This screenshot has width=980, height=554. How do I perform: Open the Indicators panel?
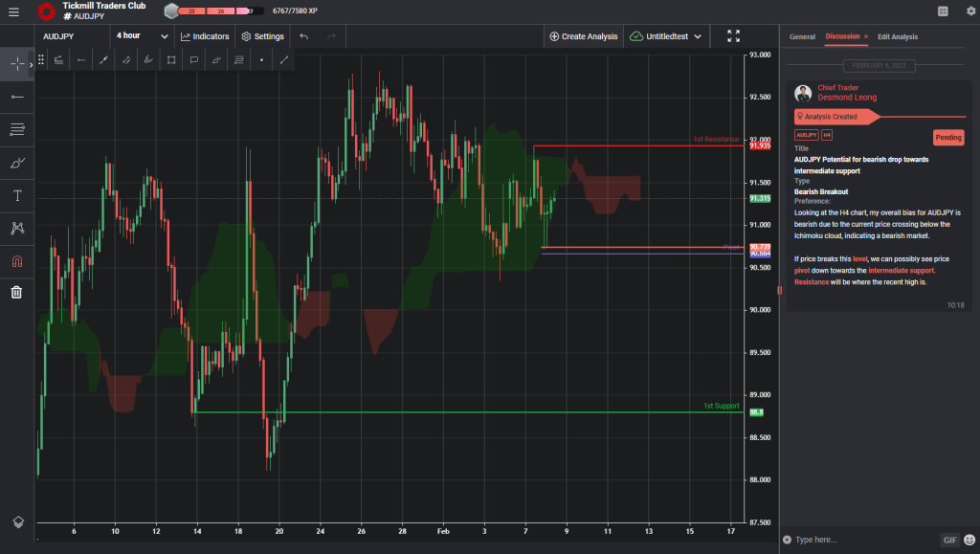point(205,35)
